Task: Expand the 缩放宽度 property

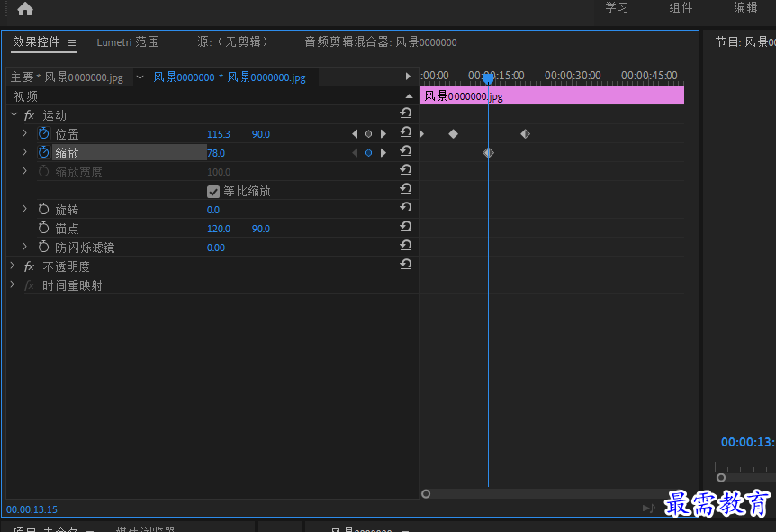Action: pyautogui.click(x=24, y=171)
